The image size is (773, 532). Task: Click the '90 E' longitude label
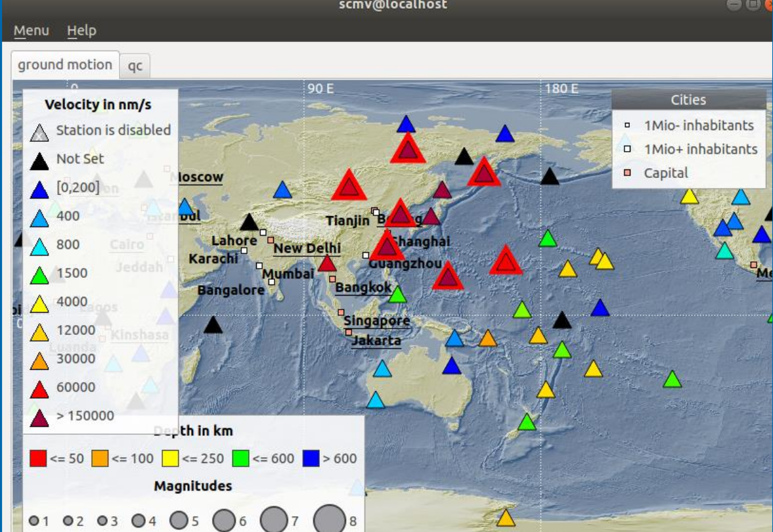pyautogui.click(x=320, y=89)
